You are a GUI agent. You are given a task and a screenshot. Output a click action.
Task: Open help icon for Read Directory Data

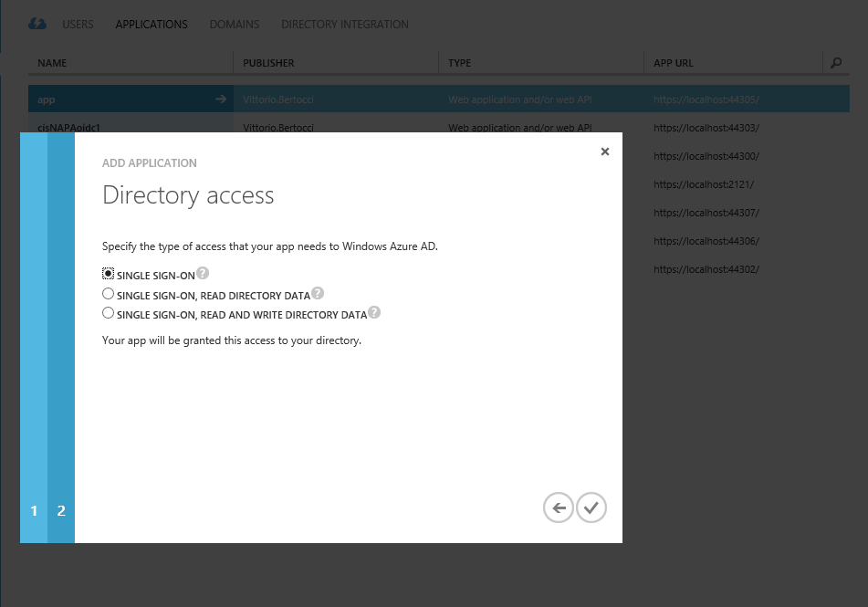click(x=318, y=293)
